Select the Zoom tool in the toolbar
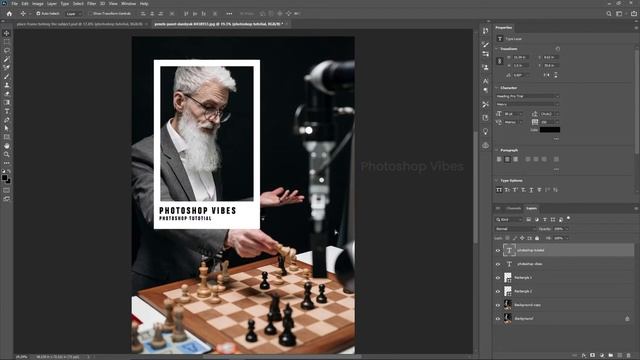This screenshot has width=640, height=360. coord(7,154)
